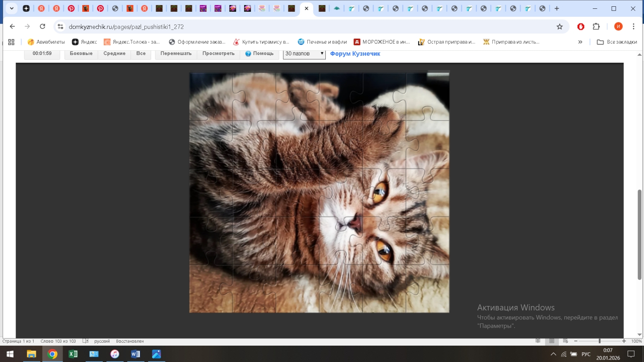Image resolution: width=644 pixels, height=362 pixels.
Task: Open the Авиабилеты bookmark
Action: pos(46,42)
